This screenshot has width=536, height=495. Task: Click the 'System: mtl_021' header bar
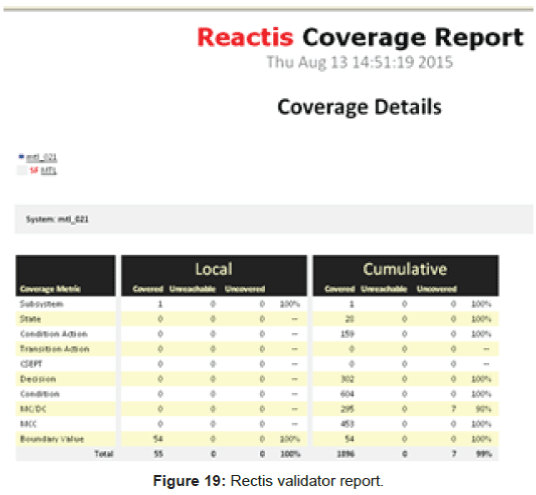[x=273, y=219]
